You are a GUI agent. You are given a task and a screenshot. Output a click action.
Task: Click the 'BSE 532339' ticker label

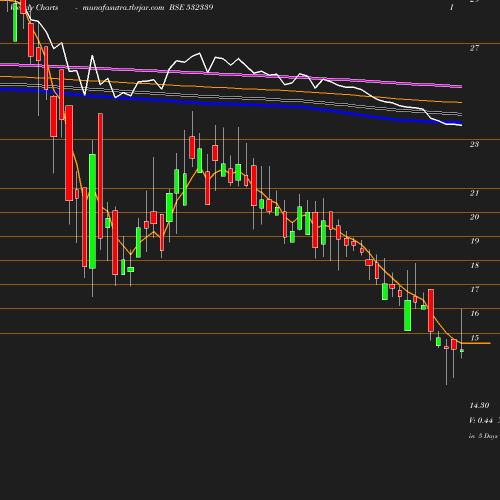(191, 7)
